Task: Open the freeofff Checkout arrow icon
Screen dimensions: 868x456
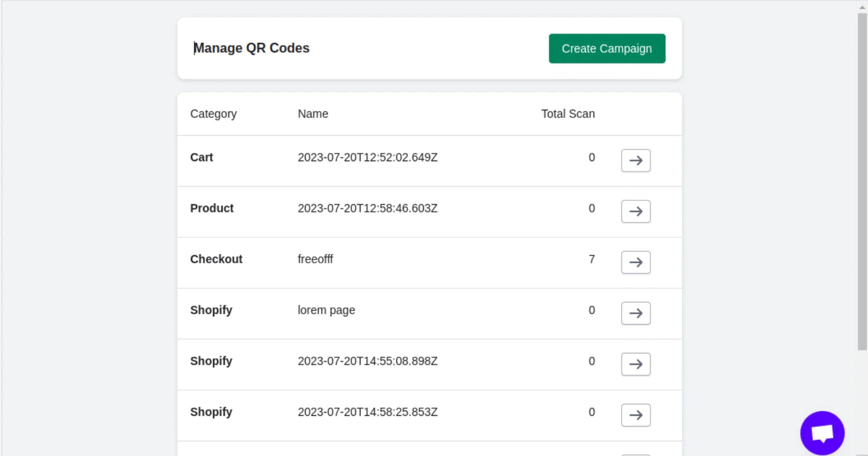Action: coord(636,263)
